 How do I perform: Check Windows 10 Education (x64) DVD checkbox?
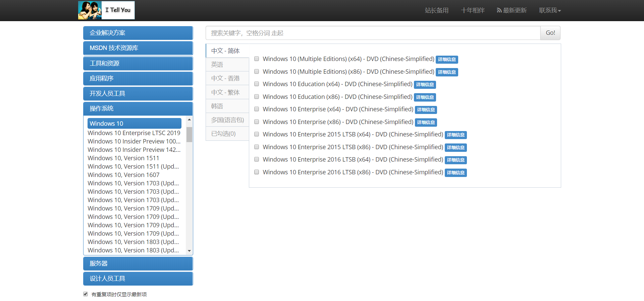click(x=257, y=84)
